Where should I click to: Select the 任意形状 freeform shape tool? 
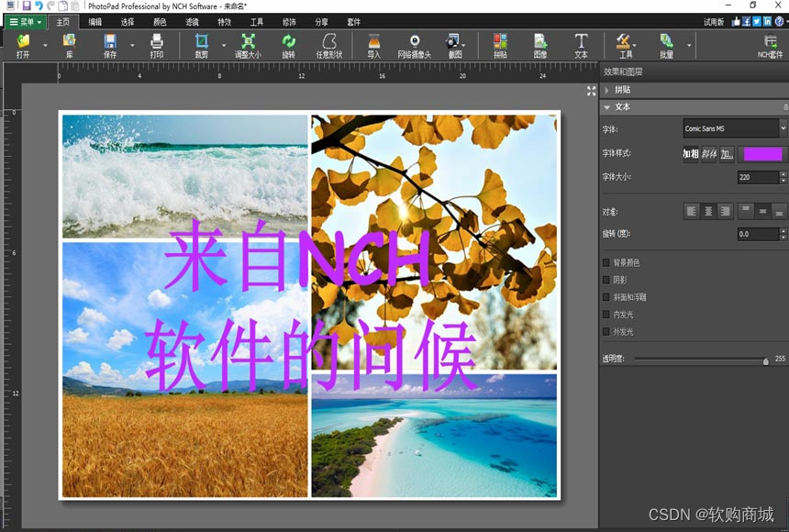329,46
